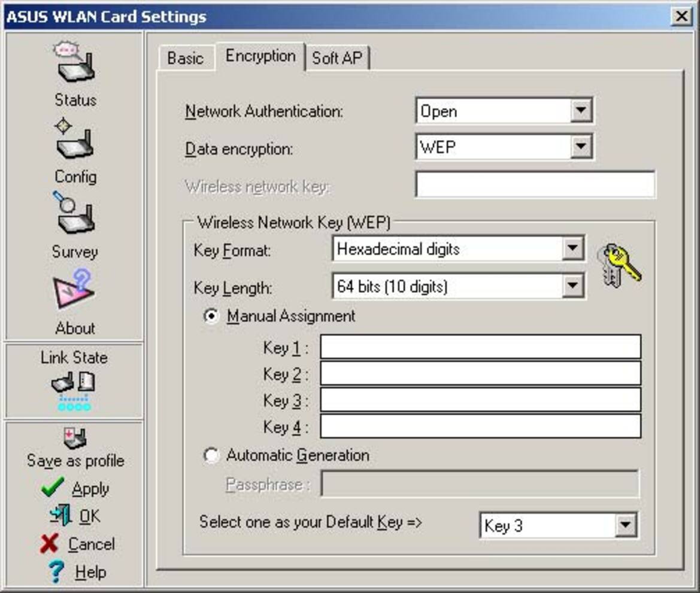Click the Key 4 input field

click(x=481, y=426)
